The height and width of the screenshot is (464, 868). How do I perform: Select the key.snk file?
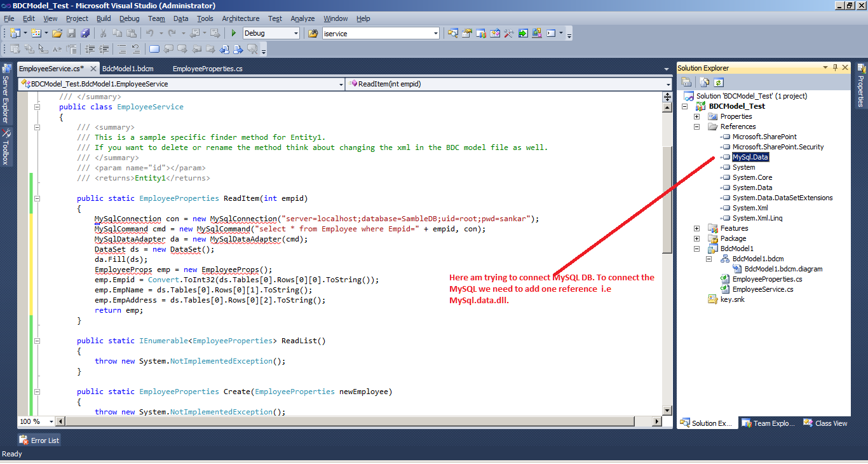[x=732, y=299]
